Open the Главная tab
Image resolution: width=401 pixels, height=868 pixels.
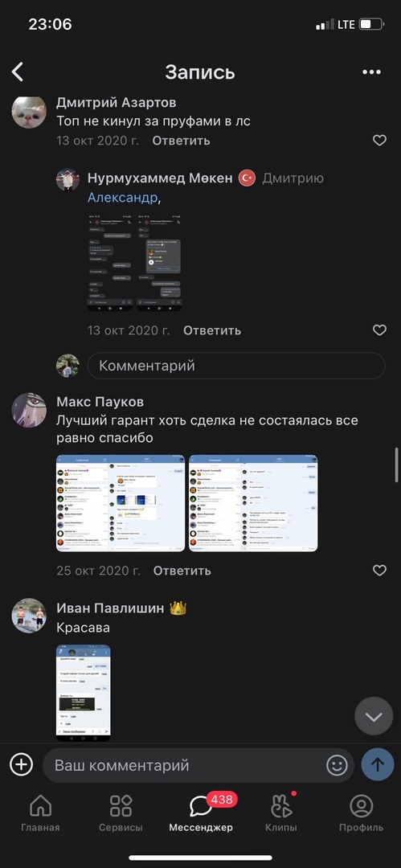pyautogui.click(x=40, y=813)
